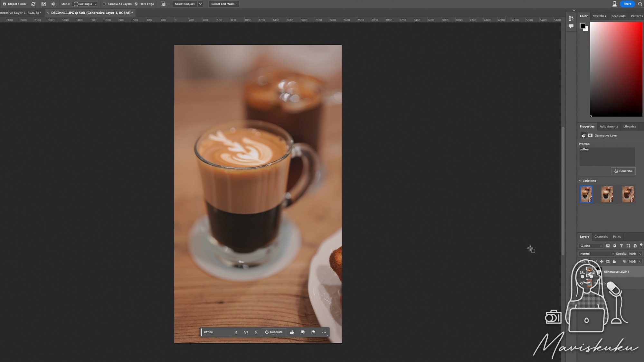This screenshot has width=644, height=362.
Task: Click the background white color swatch
Action: [587, 30]
